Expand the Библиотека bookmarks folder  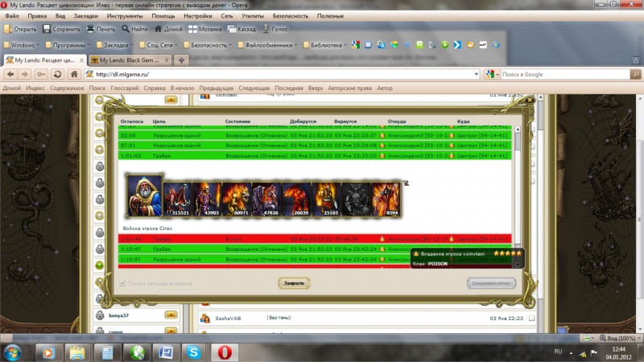(x=325, y=45)
